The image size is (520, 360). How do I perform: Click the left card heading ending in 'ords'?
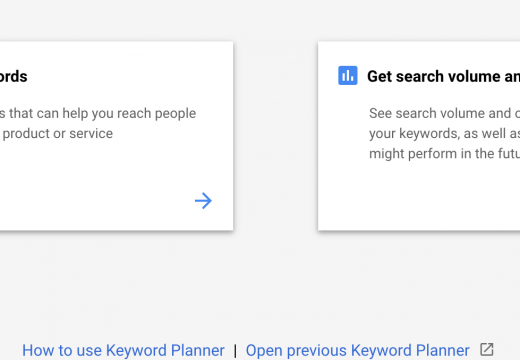pos(13,76)
